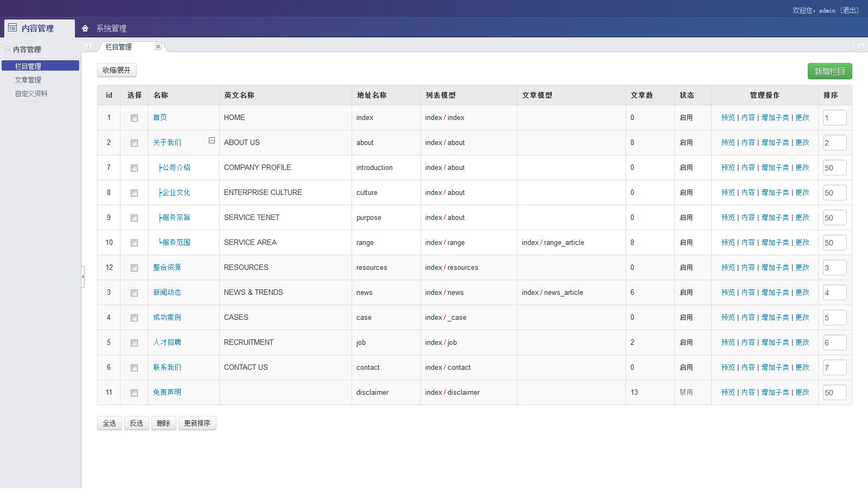Click the 更新排序 button
868x492 pixels.
[197, 423]
